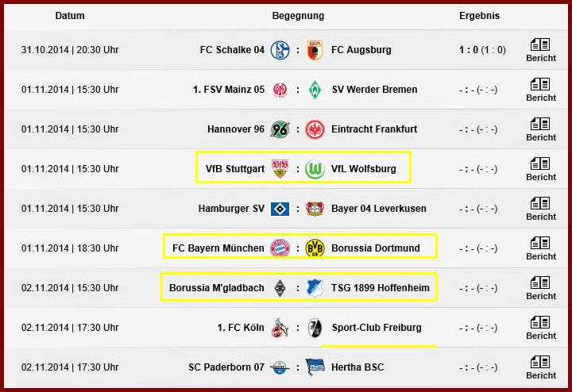Select the Werder Bremen green diamond logo
Viewport: 572px width, 392px height.
[315, 90]
